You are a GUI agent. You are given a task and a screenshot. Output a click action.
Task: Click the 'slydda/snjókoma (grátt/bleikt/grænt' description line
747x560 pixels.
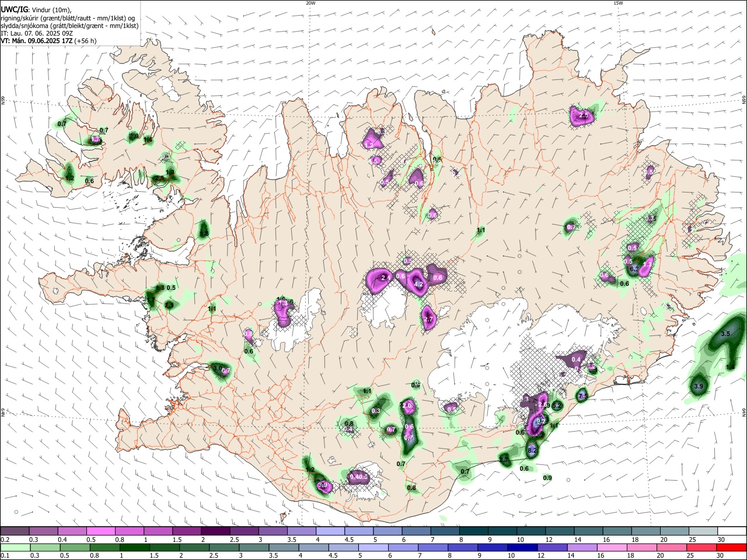pyautogui.click(x=69, y=25)
